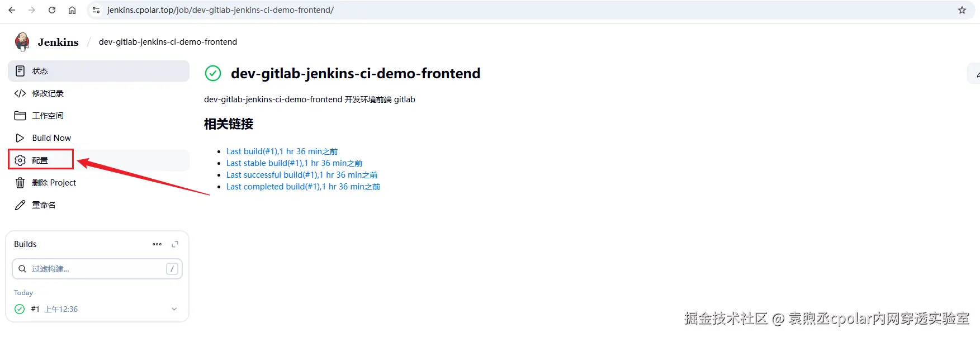Click the edit description button at right edge
The image size is (980, 337).
point(974,73)
